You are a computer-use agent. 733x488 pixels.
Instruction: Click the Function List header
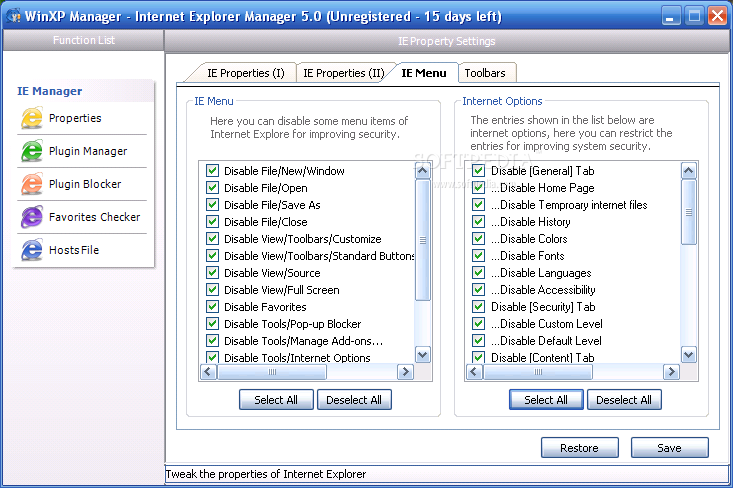(84, 40)
